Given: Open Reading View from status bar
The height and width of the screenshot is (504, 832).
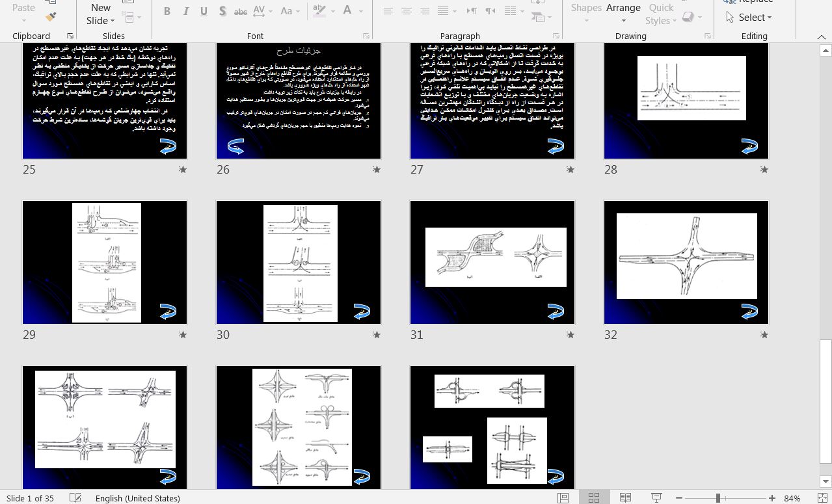Looking at the screenshot, I should coord(625,498).
